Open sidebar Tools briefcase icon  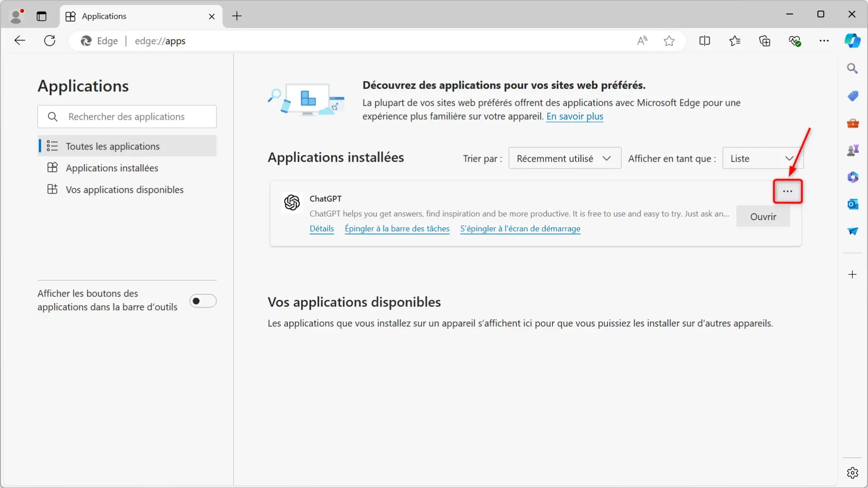click(853, 123)
